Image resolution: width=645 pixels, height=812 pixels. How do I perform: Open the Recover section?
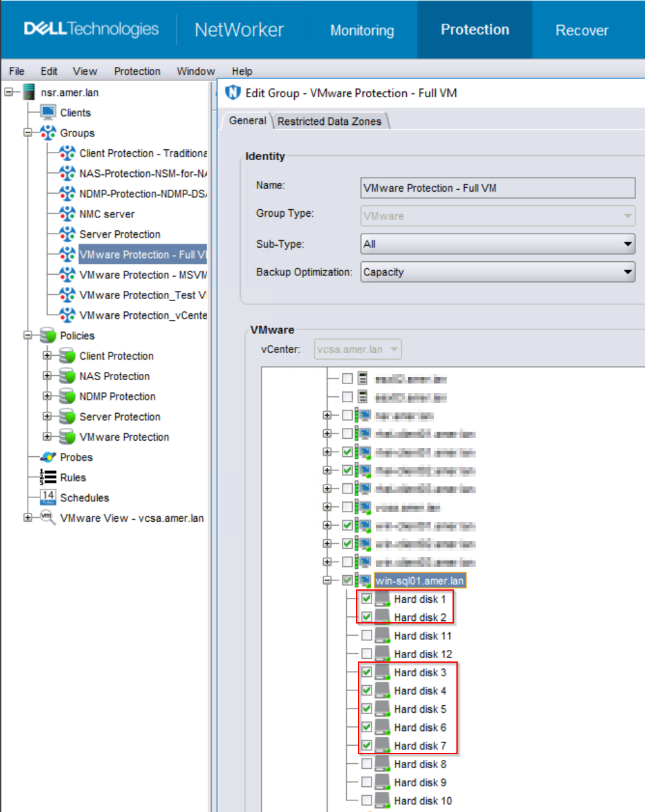click(581, 30)
